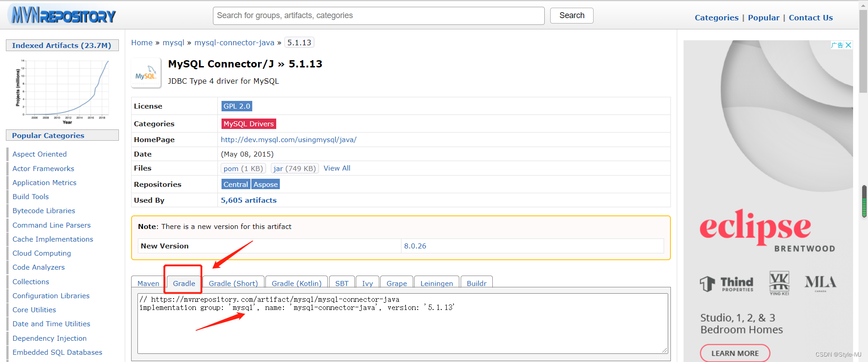The image size is (868, 362).
Task: Switch to the Gradle (Kotlin) tab
Action: pos(297,283)
